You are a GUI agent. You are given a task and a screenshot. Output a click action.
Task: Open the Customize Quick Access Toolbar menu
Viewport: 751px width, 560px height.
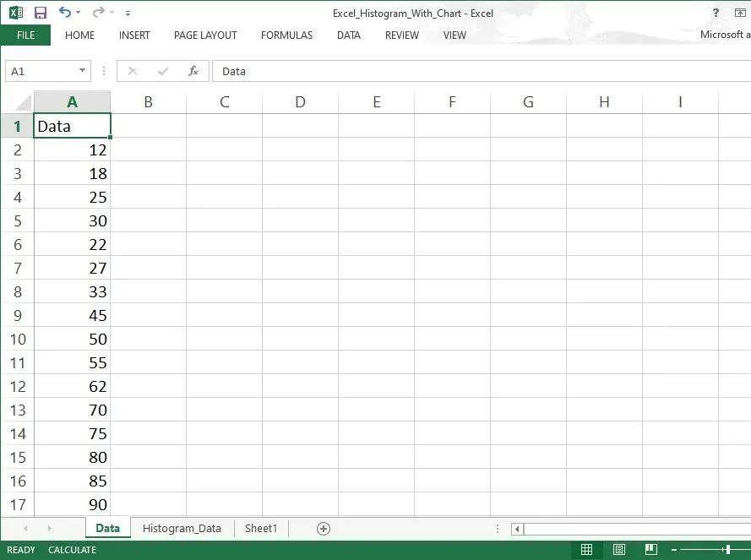click(x=128, y=13)
